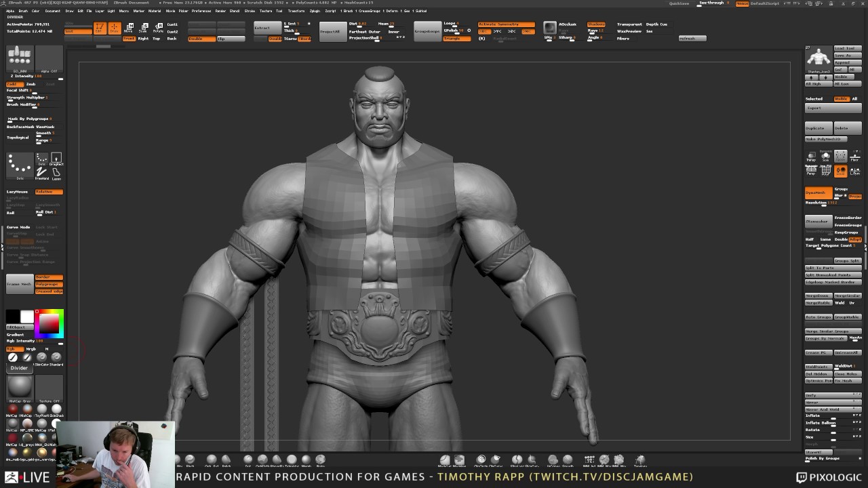
Task: Toggle the Visible subtool filter
Action: click(841, 99)
